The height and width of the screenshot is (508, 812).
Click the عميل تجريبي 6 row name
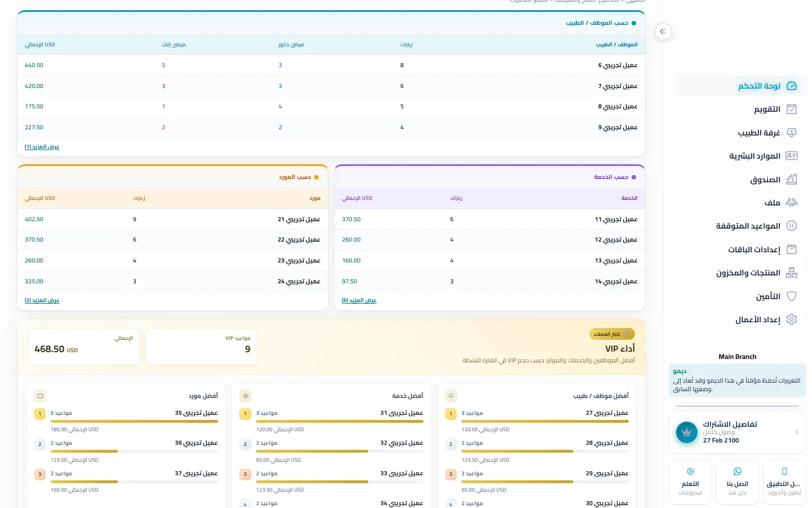coord(618,65)
